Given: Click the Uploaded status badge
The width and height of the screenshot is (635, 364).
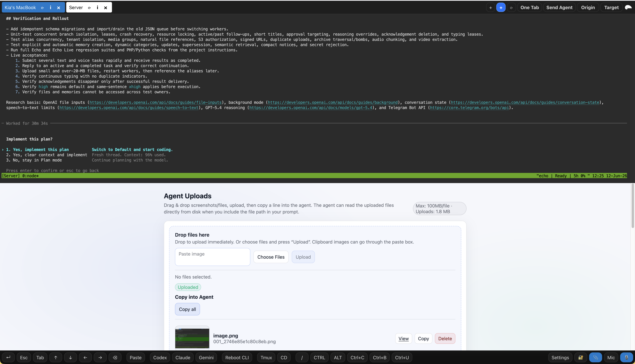Looking at the screenshot, I should (188, 287).
